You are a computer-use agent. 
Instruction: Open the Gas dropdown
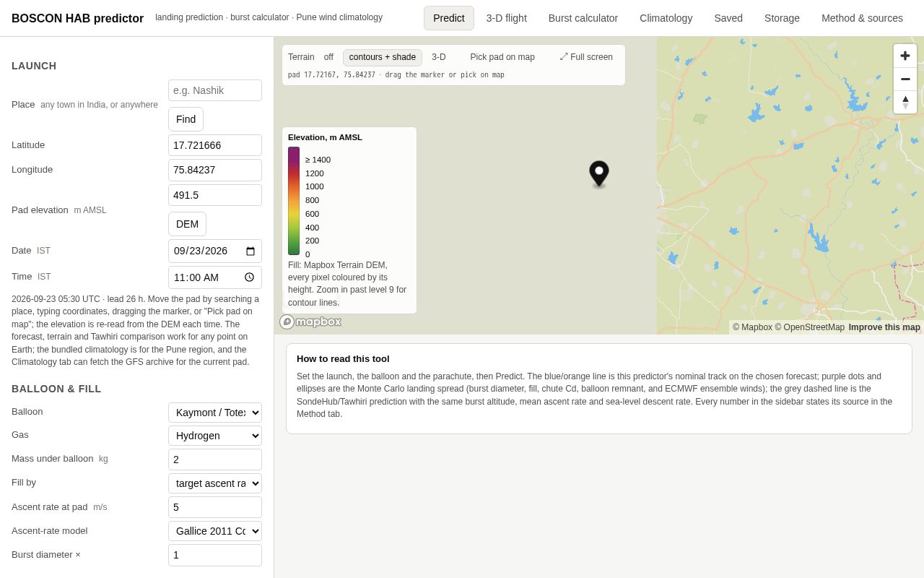[215, 436]
